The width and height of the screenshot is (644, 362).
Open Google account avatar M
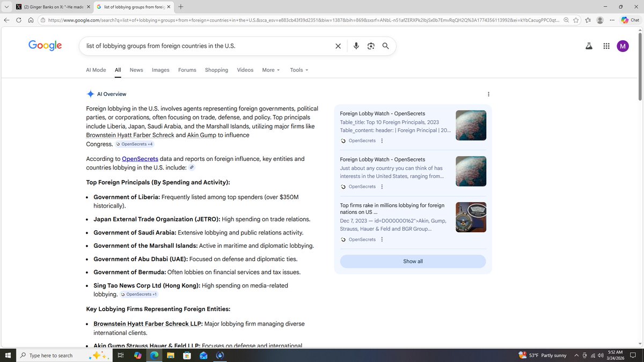click(623, 46)
